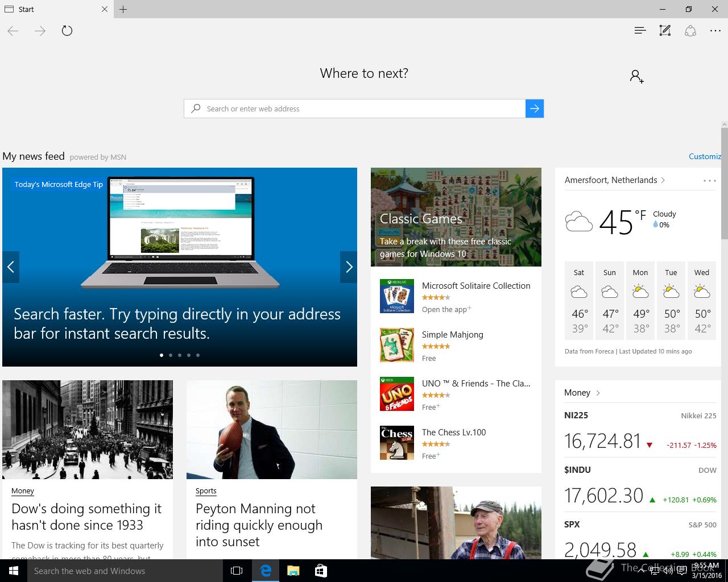This screenshot has width=728, height=582.
Task: Expand the Money section chevron
Action: (598, 393)
